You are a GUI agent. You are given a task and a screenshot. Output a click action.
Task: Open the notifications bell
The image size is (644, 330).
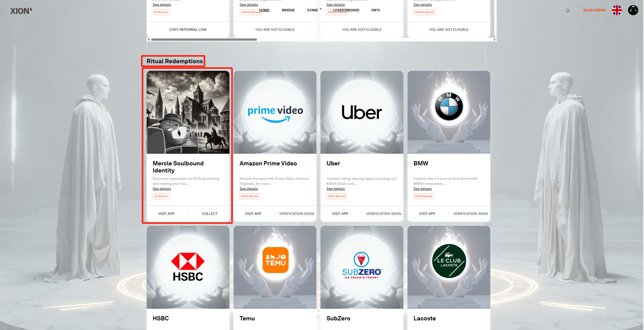pos(568,10)
